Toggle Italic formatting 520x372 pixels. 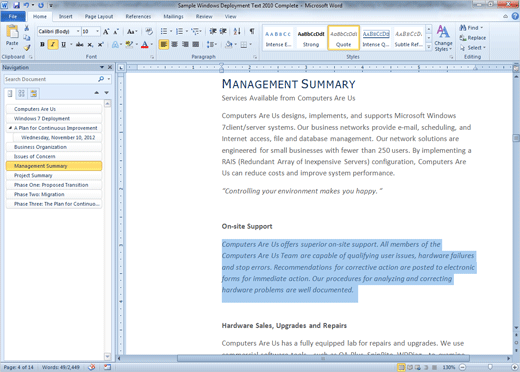click(x=53, y=44)
